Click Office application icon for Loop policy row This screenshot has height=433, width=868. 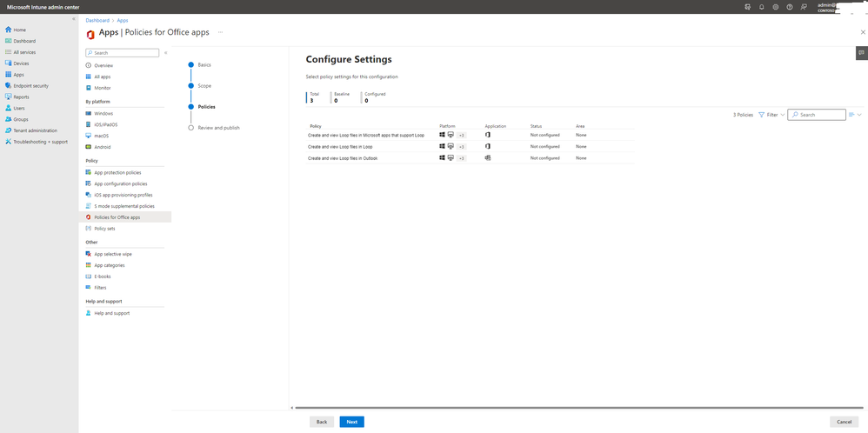[x=488, y=146]
